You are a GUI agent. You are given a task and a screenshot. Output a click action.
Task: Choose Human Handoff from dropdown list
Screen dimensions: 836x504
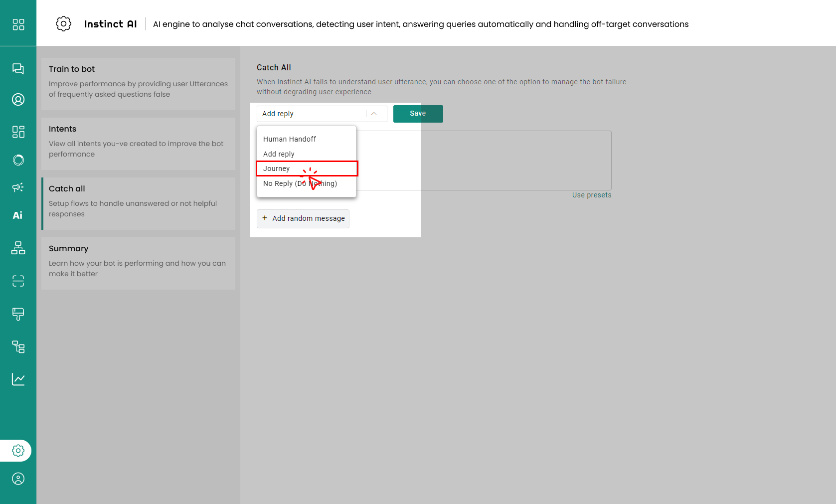[290, 139]
